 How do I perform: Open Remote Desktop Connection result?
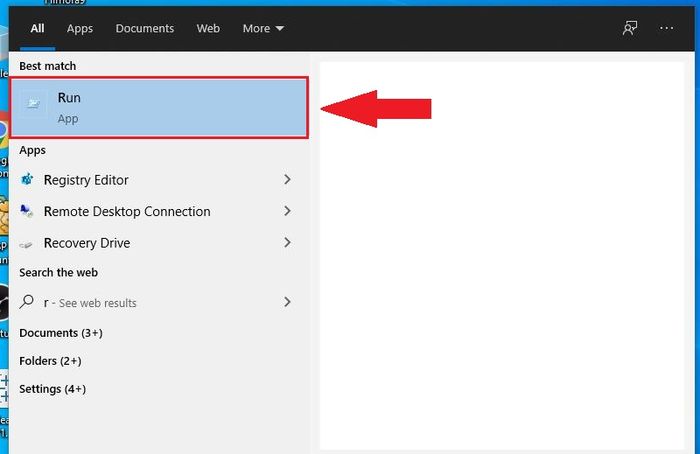159,211
